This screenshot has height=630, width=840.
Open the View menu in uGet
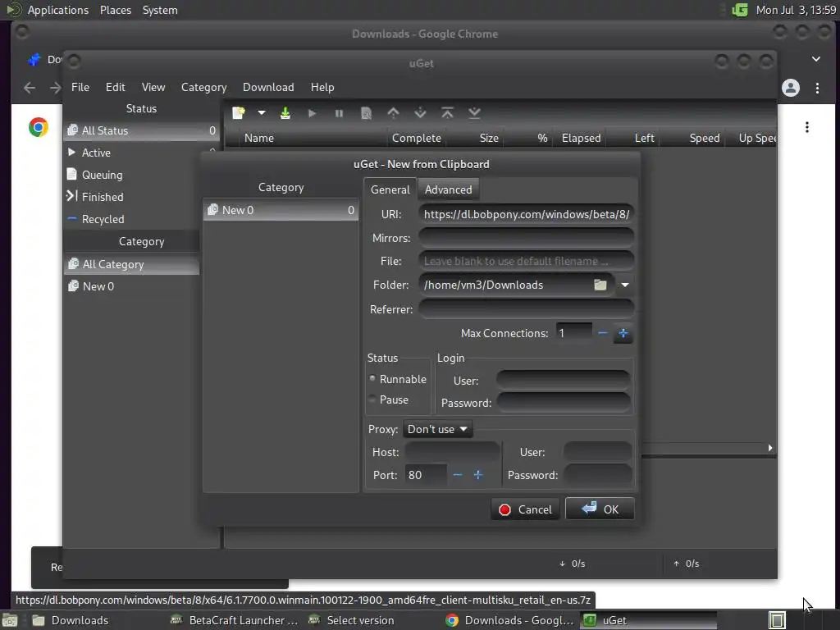coord(153,87)
